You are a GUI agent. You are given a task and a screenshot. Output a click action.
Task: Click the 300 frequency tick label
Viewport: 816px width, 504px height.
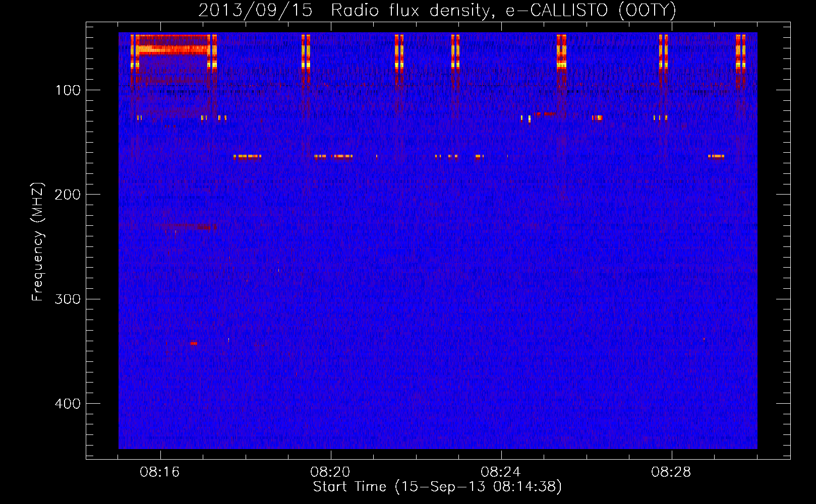tap(68, 299)
